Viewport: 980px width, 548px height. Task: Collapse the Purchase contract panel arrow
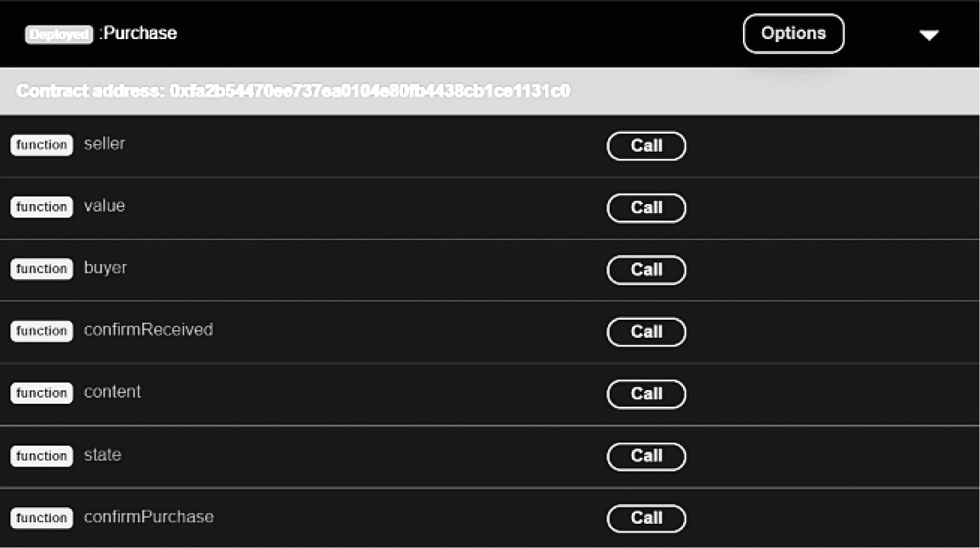(x=929, y=35)
